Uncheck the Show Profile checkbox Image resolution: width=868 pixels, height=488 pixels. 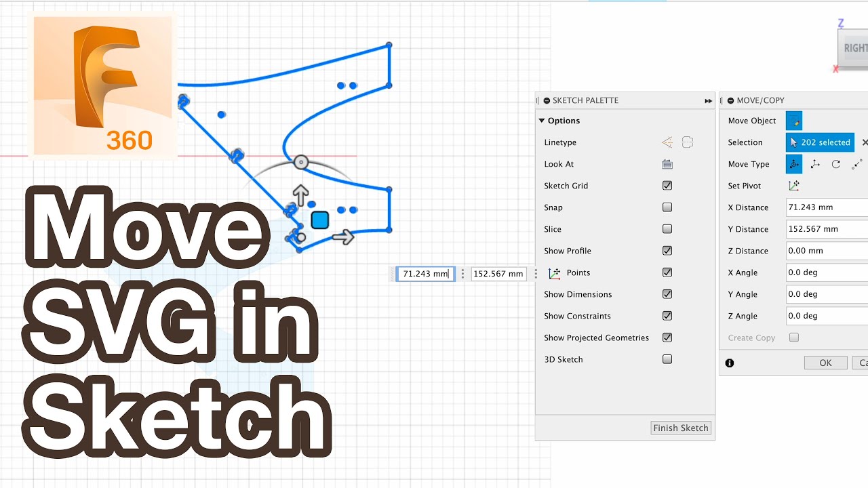pos(667,251)
